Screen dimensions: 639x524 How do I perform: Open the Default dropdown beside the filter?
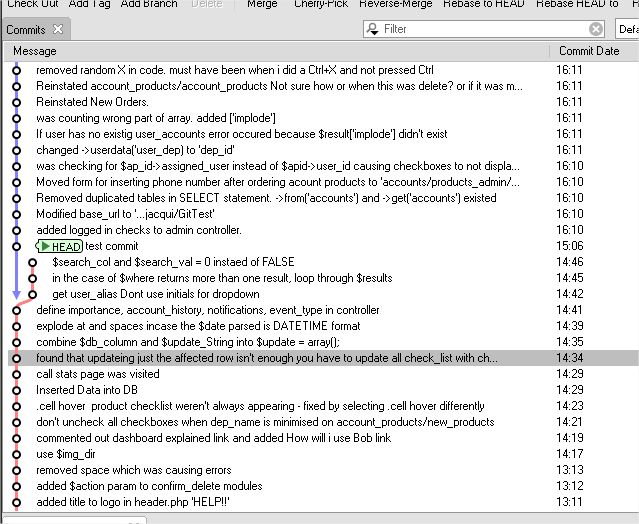pyautogui.click(x=628, y=29)
